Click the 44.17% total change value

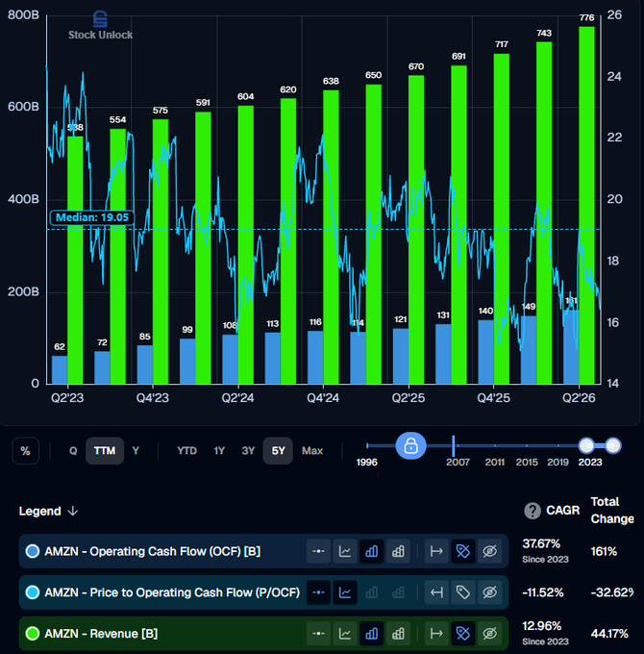(x=609, y=634)
